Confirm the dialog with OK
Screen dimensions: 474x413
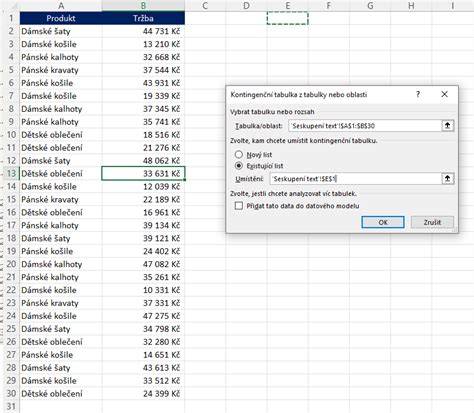[x=383, y=222]
